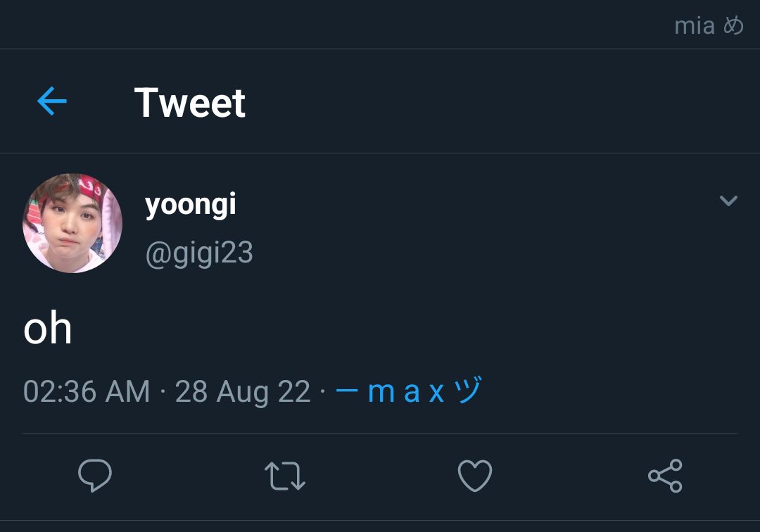The height and width of the screenshot is (532, 760).
Task: Click the 28 Aug 22 date
Action: (242, 391)
